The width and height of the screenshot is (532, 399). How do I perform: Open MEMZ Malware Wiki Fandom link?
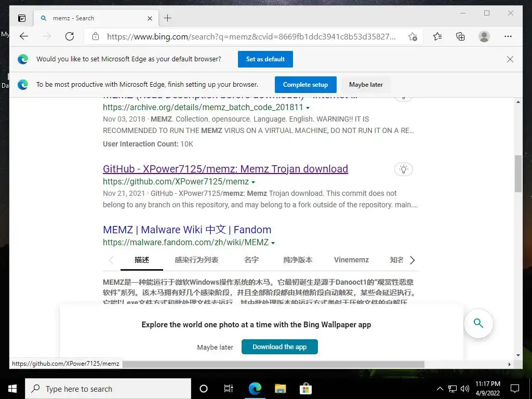click(x=187, y=230)
